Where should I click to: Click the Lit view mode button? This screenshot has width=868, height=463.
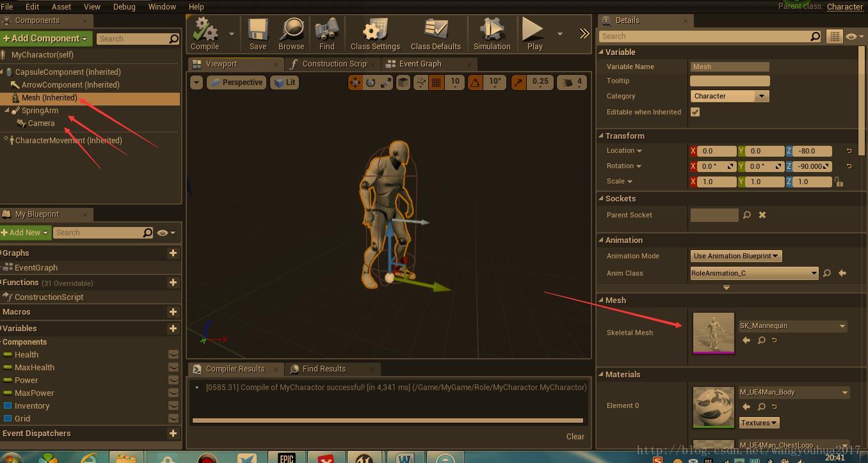284,82
